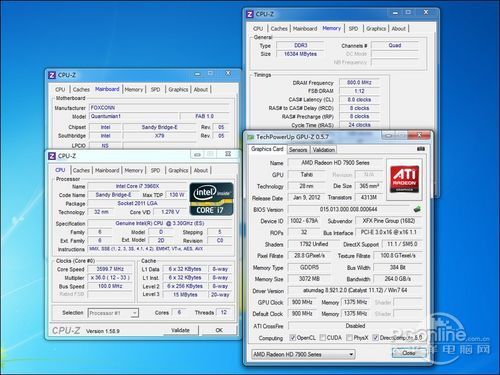The height and width of the screenshot is (375, 500).
Task: Click the 16384 MBytes memory size value
Action: pos(300,54)
